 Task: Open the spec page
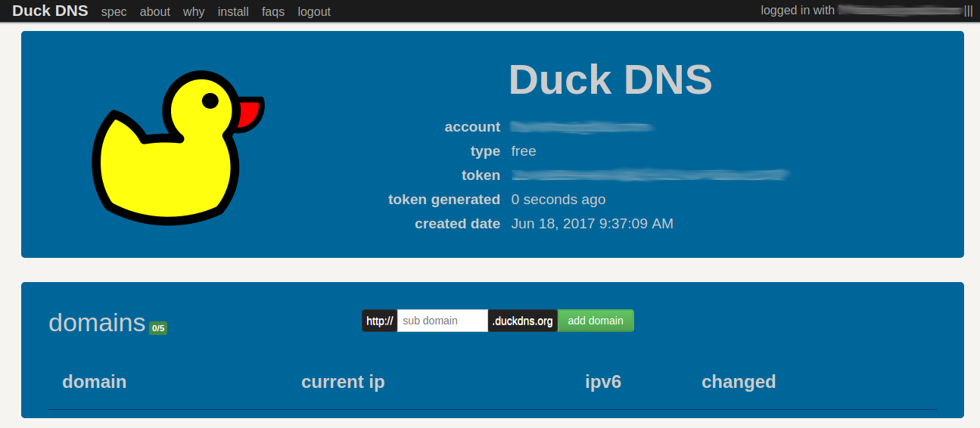114,11
